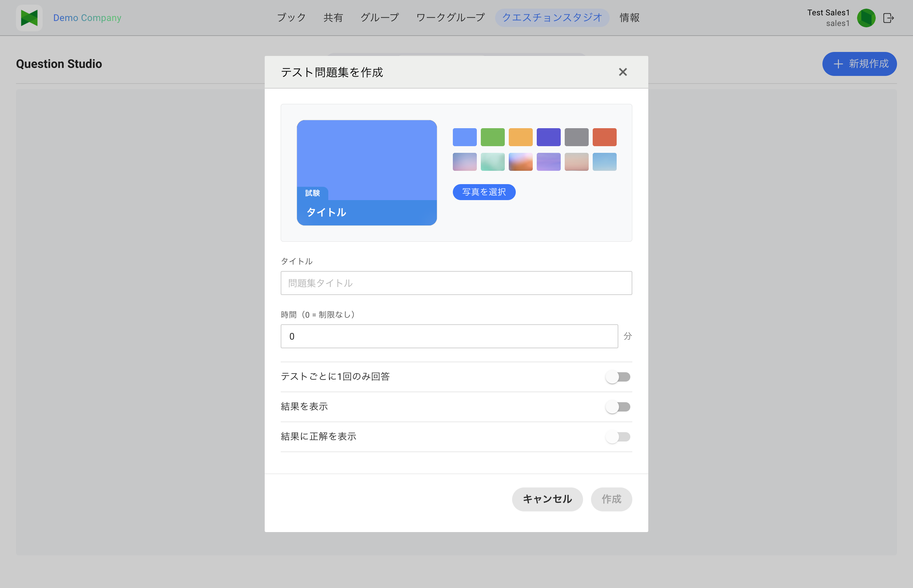Screen dimensions: 913x588
Task: Click the 新規作成 button
Action: click(x=859, y=64)
